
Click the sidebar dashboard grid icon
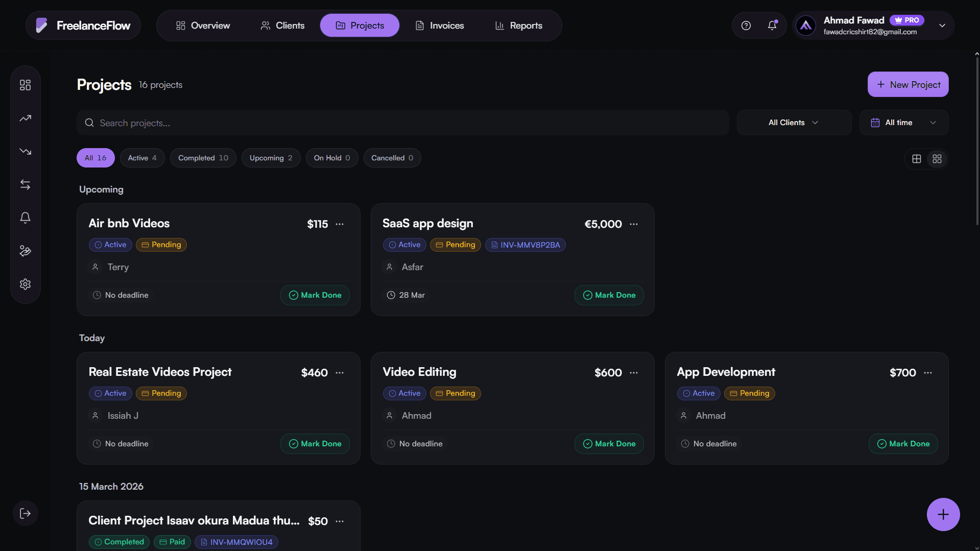25,85
